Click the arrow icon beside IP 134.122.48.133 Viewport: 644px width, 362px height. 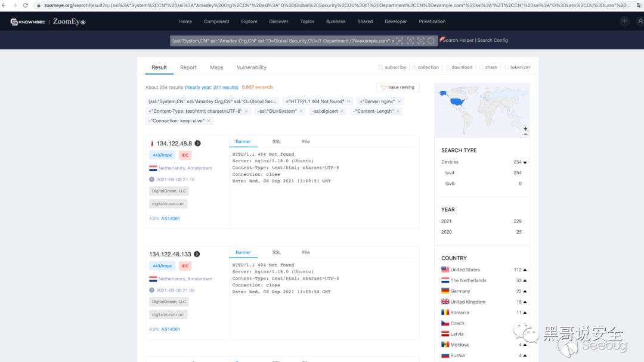(x=196, y=254)
